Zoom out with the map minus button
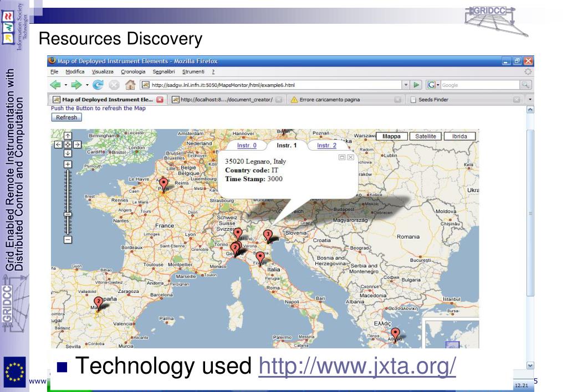 (x=68, y=239)
